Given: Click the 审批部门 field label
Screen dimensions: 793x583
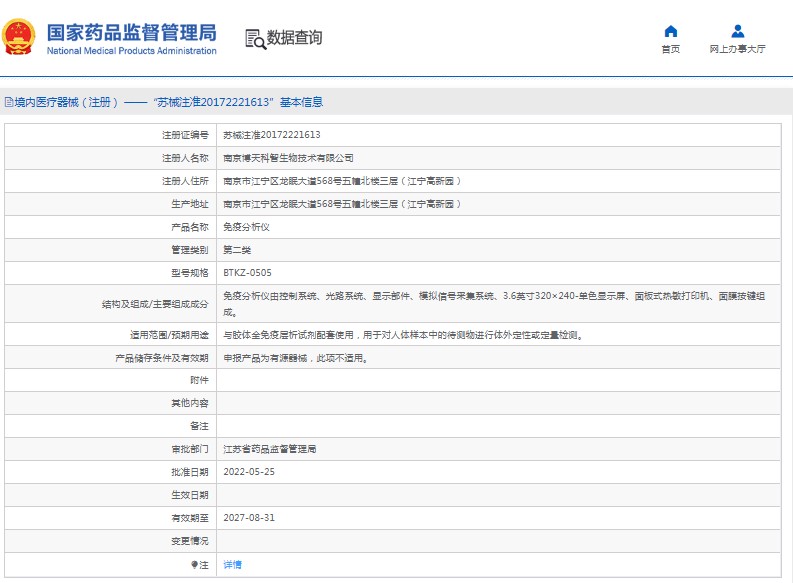Looking at the screenshot, I should 190,449.
